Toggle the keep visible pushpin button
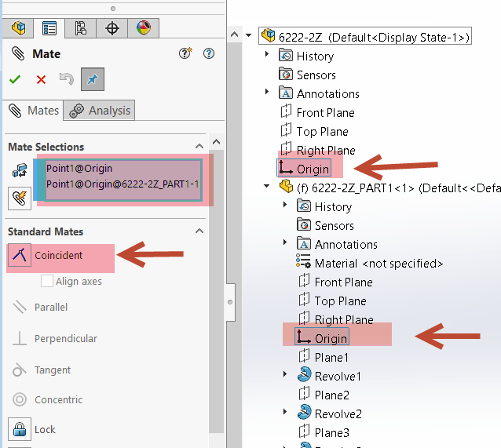Screen dimensions: 501x448 click(93, 79)
